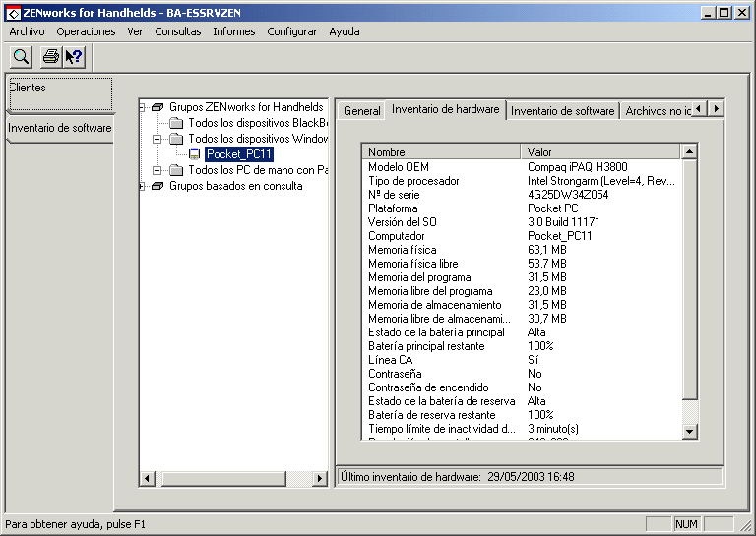This screenshot has height=536, width=756.
Task: Select Inventario de software in left pane
Action: [60, 128]
